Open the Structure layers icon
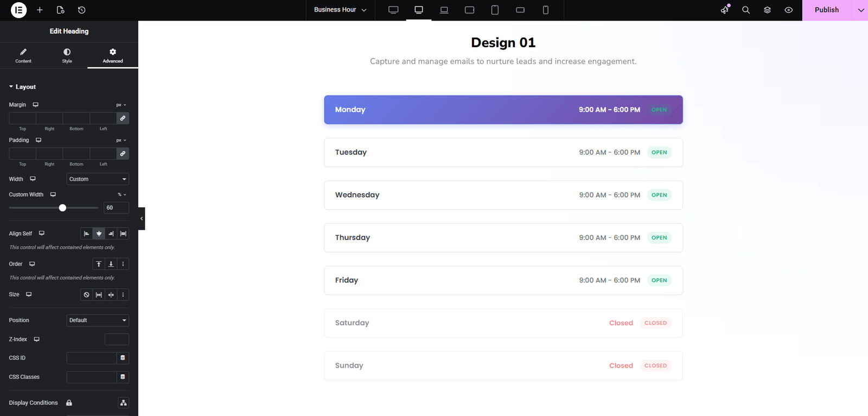This screenshot has height=416, width=868. (x=767, y=10)
